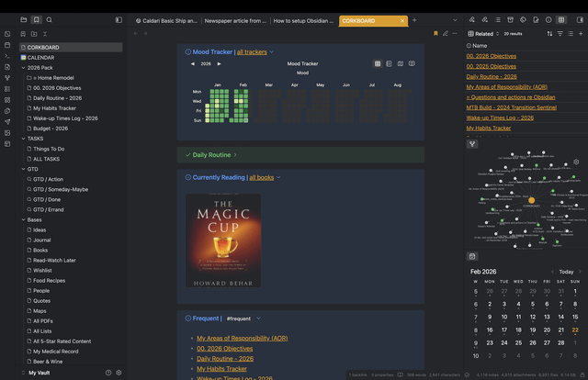This screenshot has width=588, height=380.
Task: Open MTB Build - 2024 Transition Sentinel link
Action: tap(511, 107)
